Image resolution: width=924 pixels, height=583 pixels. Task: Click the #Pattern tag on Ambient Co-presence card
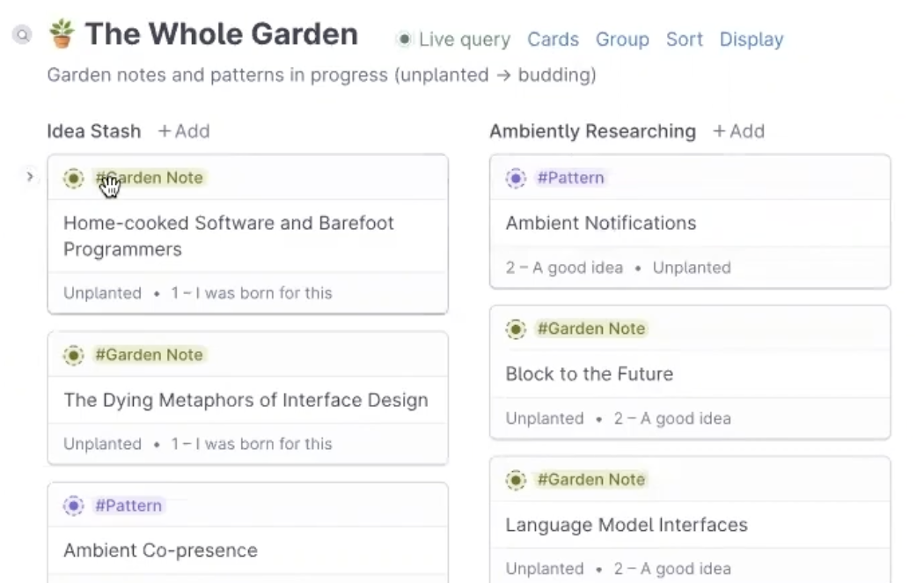128,506
